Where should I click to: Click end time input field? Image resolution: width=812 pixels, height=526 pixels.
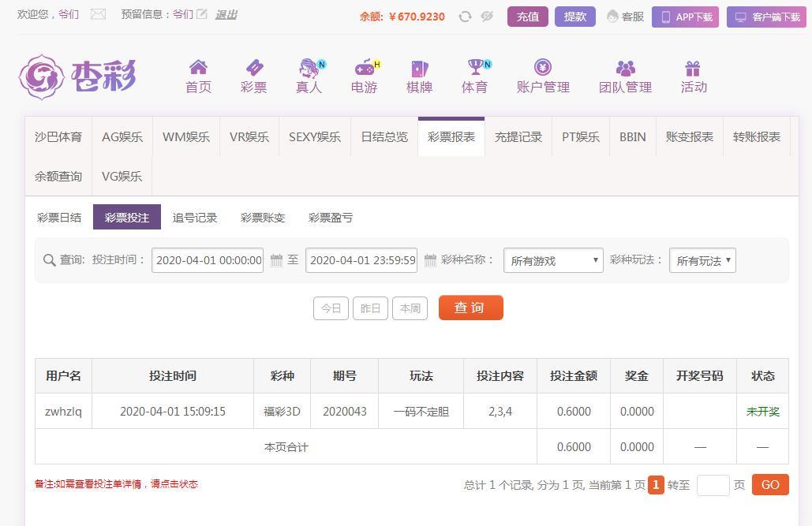(361, 260)
